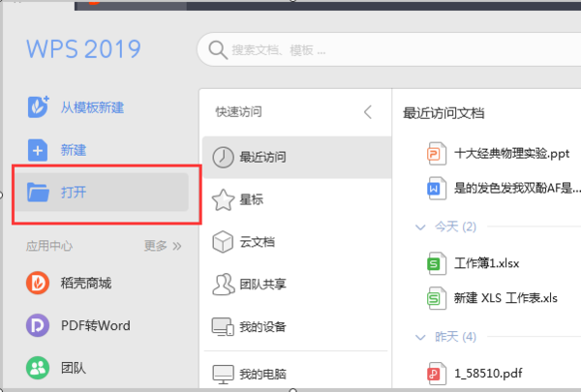This screenshot has width=581, height=392.
Task: Select 最近访问 in quick access list
Action: tap(297, 157)
